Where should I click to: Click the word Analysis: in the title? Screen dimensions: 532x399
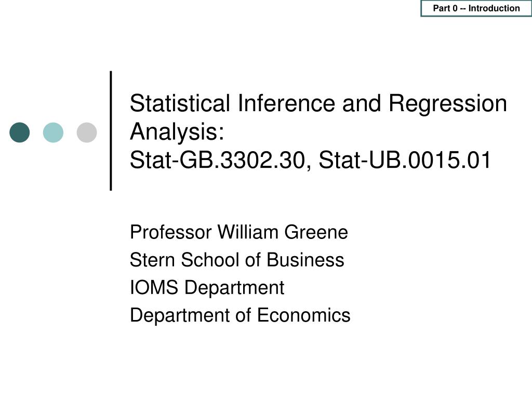(177, 131)
